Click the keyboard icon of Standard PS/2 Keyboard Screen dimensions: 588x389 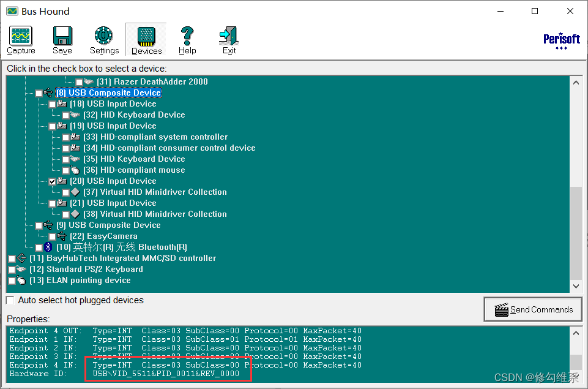click(21, 269)
